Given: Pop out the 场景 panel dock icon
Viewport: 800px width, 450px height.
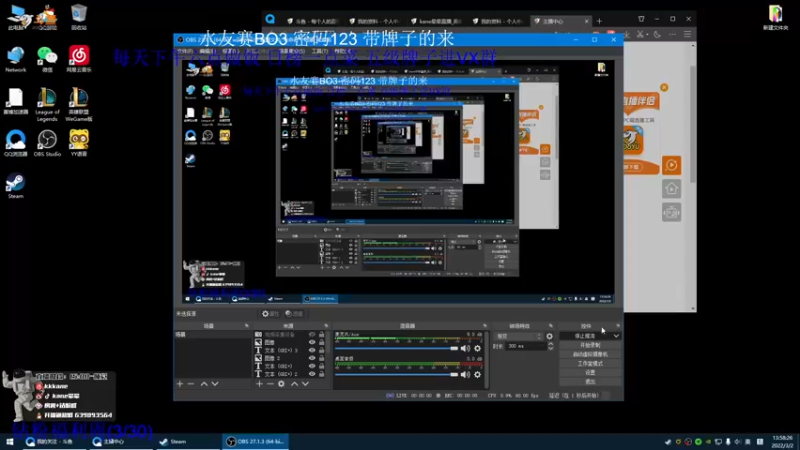Looking at the screenshot, I should pos(247,326).
